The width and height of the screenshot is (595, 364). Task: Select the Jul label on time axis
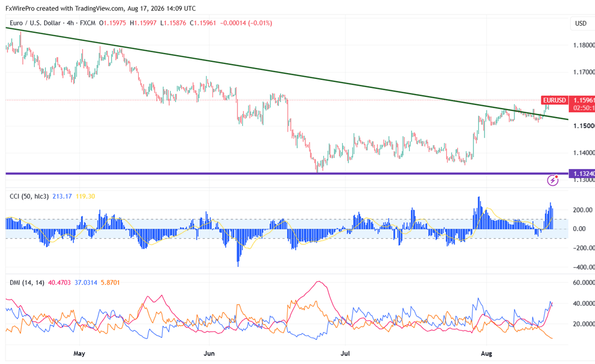[345, 353]
